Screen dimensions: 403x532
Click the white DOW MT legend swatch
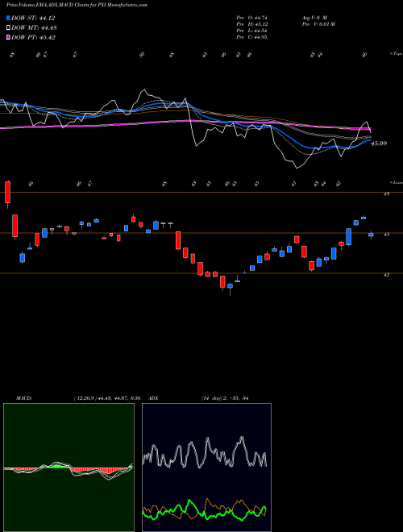(x=8, y=28)
